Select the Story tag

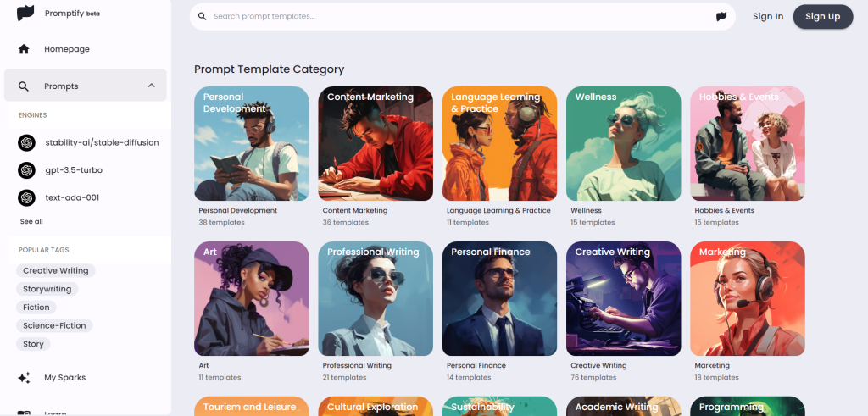coord(33,343)
